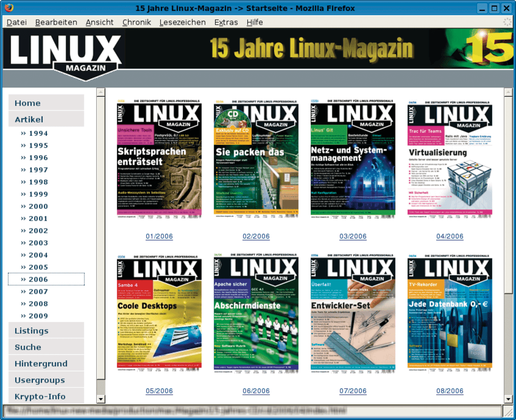Open the 08/2006 issue link
Image resolution: width=516 pixels, height=420 pixels.
tap(450, 390)
